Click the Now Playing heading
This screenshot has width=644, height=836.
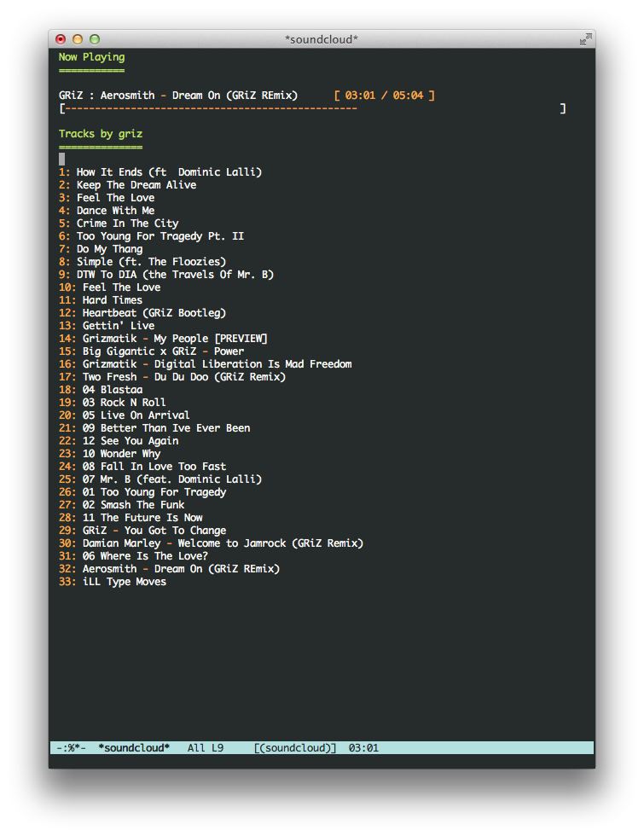[x=92, y=57]
